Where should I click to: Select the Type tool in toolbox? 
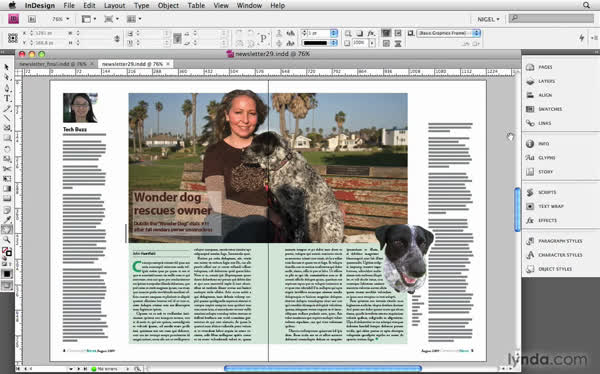click(x=7, y=98)
